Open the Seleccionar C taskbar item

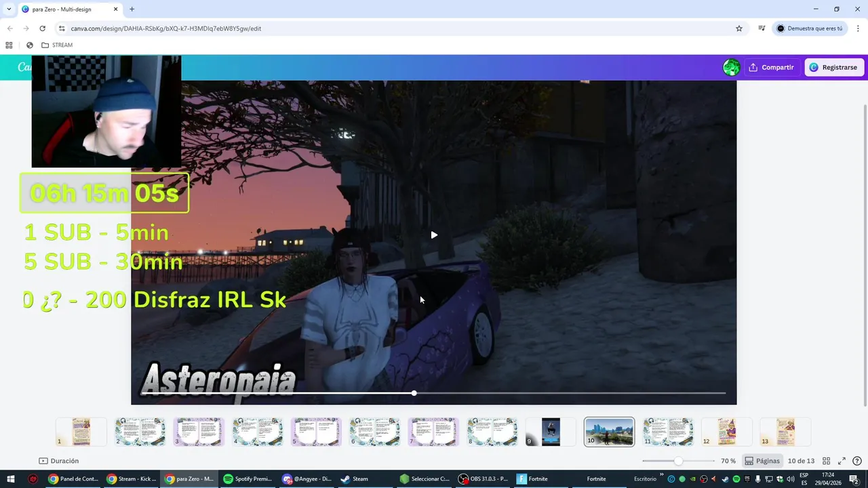tap(425, 479)
